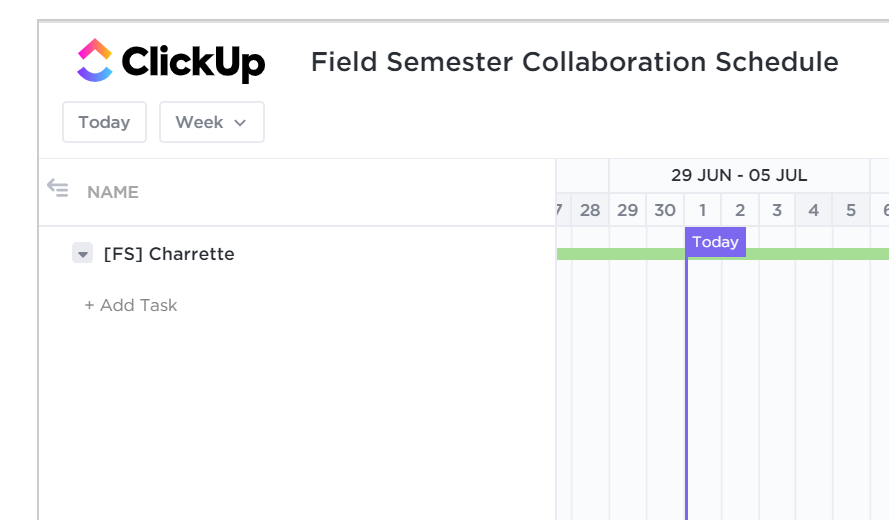The width and height of the screenshot is (889, 520).
Task: Select the 29 JUN - 05 JUL header
Action: click(738, 175)
